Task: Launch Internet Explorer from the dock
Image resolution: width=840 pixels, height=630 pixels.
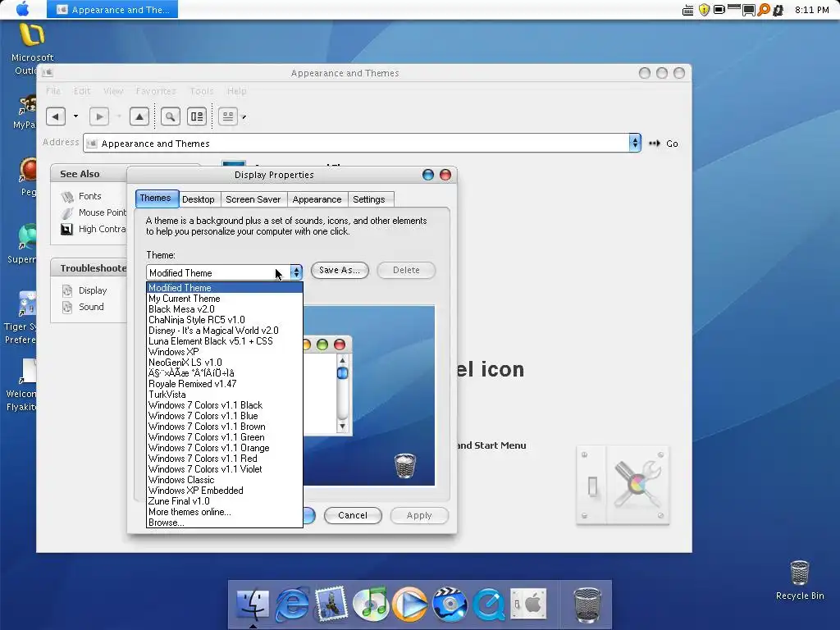Action: pyautogui.click(x=292, y=604)
